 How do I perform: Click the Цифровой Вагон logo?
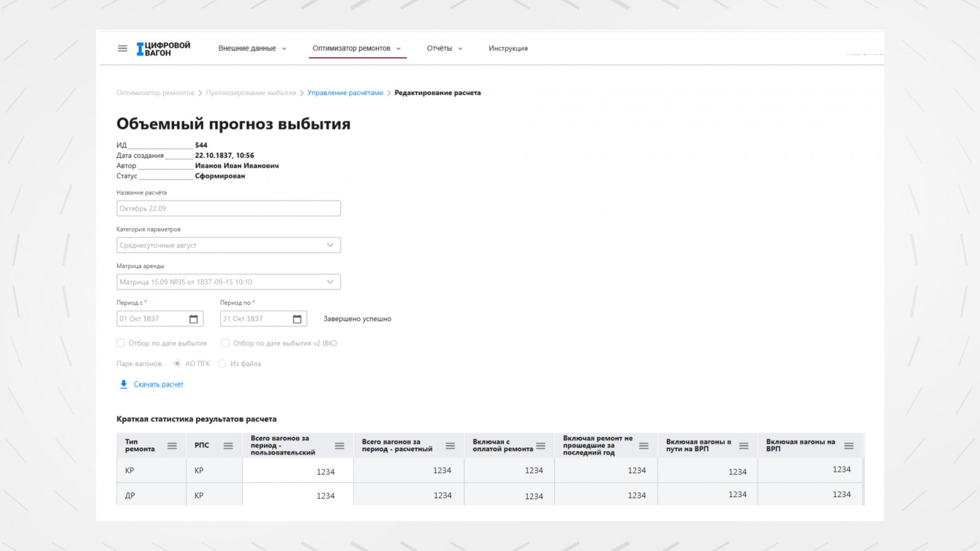tap(163, 49)
